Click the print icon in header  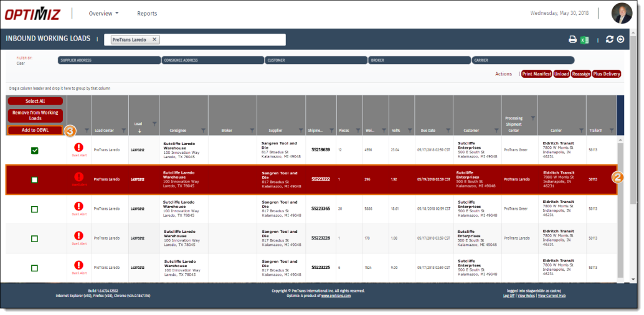coord(572,40)
